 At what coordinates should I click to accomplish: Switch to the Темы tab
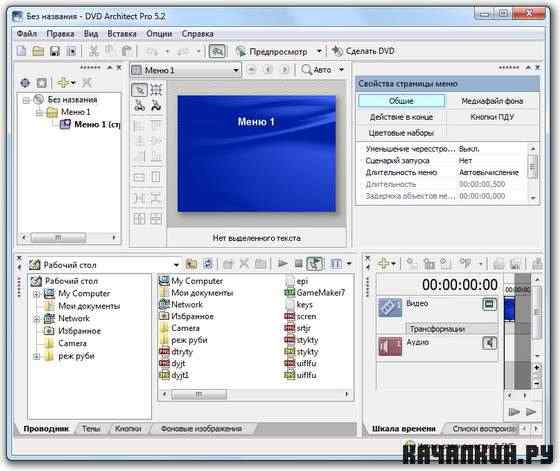tap(91, 429)
